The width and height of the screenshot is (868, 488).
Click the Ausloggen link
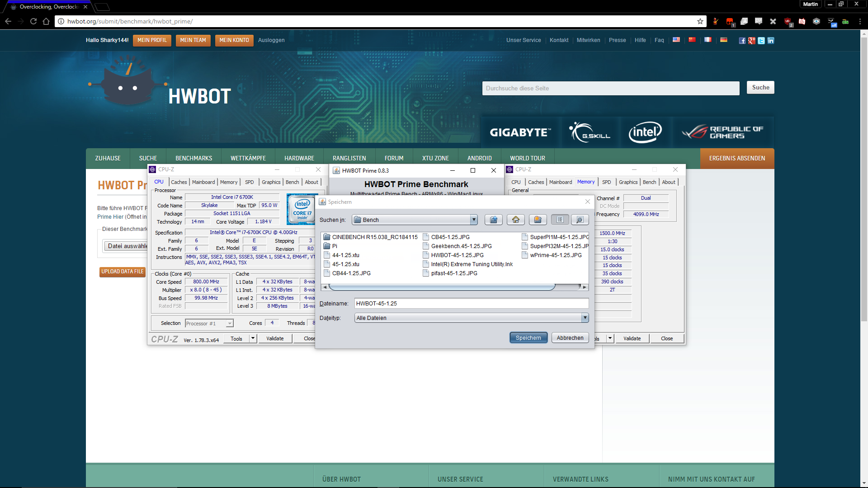coord(271,40)
